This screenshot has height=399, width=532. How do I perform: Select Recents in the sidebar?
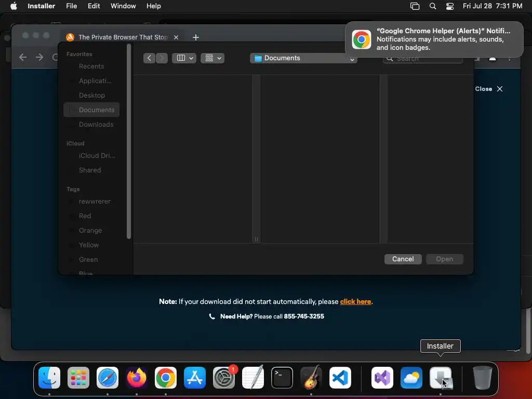[91, 66]
